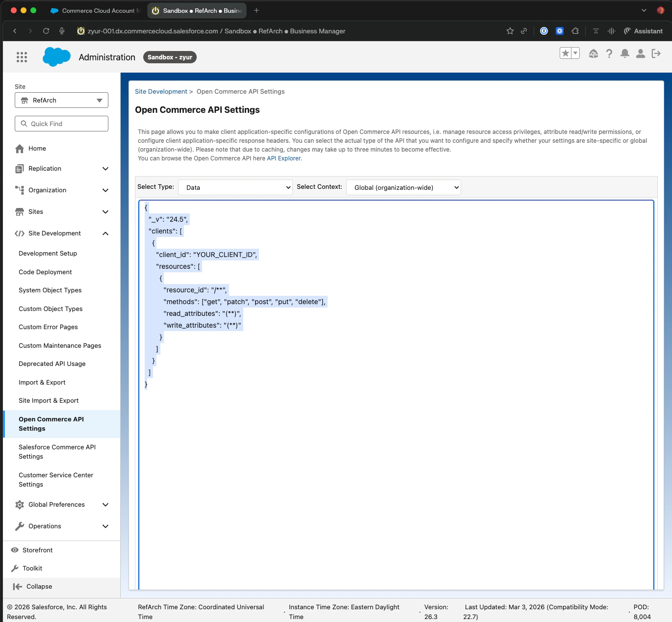Bookmark this page with the star

click(510, 31)
